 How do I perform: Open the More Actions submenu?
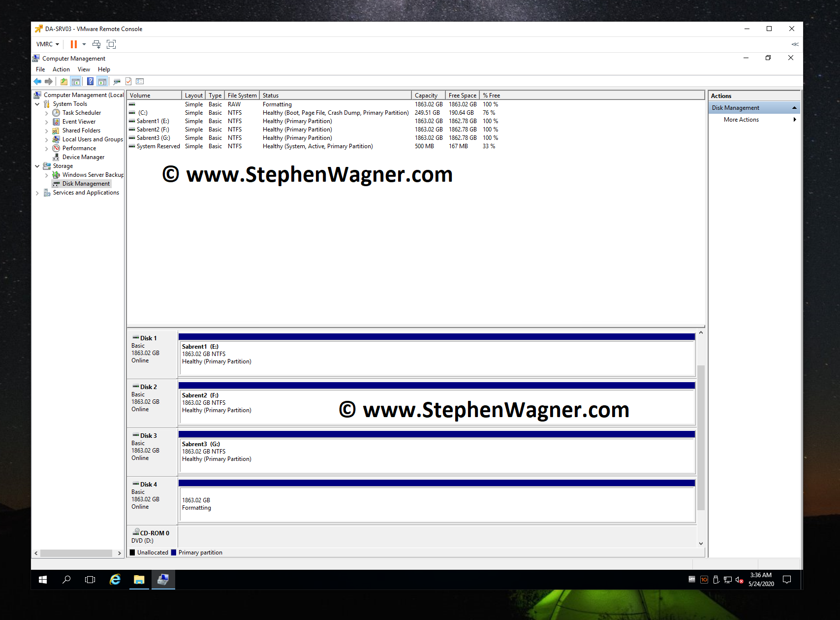coord(754,120)
